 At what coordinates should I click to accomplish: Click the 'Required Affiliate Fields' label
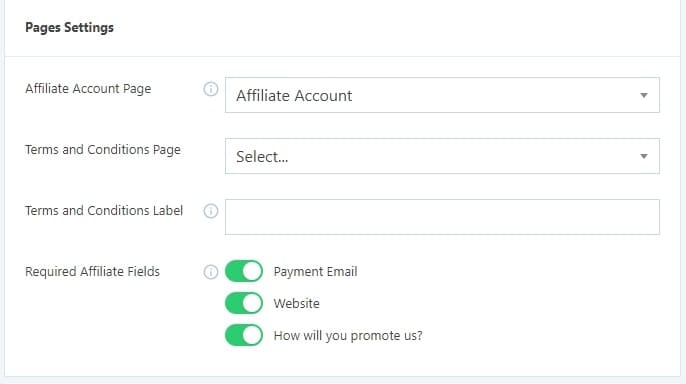point(92,272)
